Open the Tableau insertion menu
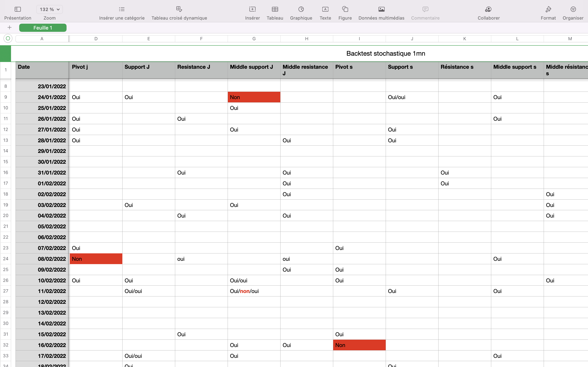The image size is (588, 367). click(275, 9)
